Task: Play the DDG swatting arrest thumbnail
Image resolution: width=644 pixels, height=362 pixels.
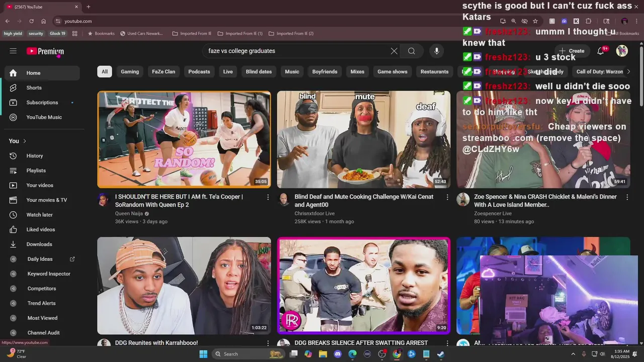Action: 364,286
